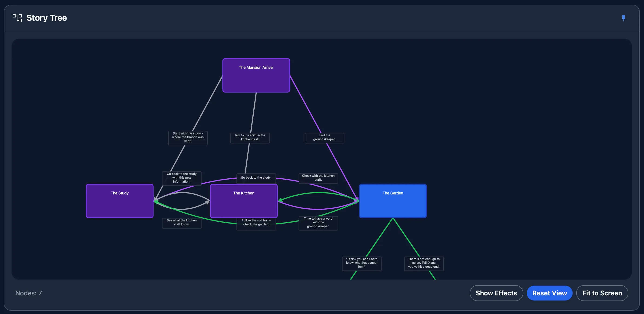Select The Kitchen node
Image resolution: width=644 pixels, height=314 pixels.
coord(244,201)
